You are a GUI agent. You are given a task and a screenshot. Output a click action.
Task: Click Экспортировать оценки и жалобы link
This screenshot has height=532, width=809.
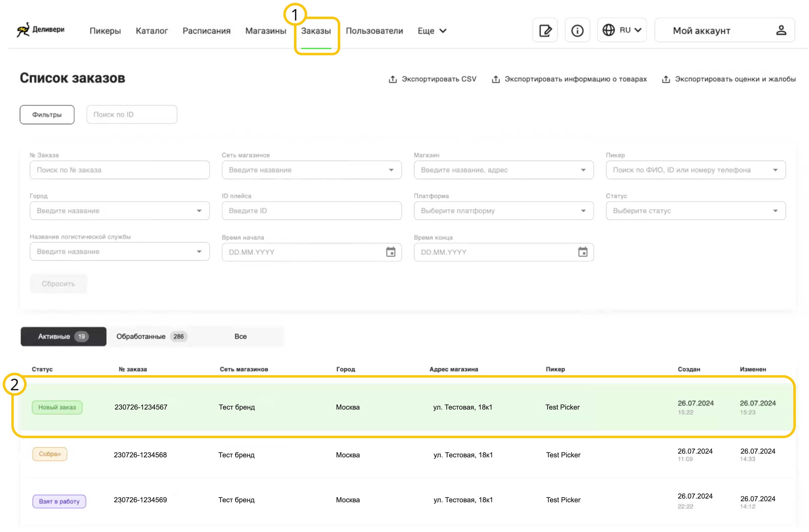click(735, 79)
